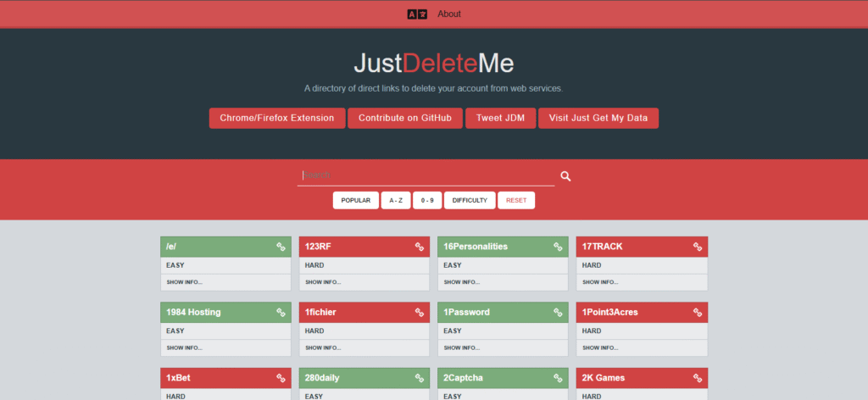The height and width of the screenshot is (400, 868).
Task: Expand SHOW INFO on 1fichier card
Action: [323, 348]
